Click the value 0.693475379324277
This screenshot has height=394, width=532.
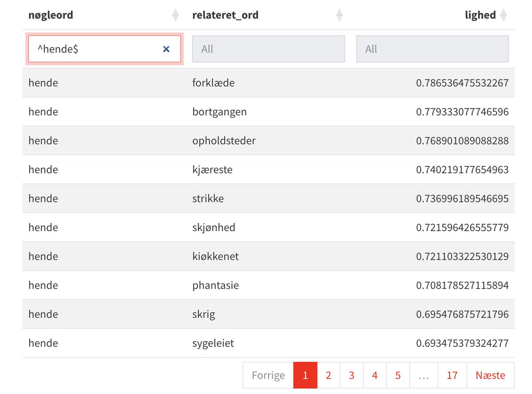[x=462, y=343]
